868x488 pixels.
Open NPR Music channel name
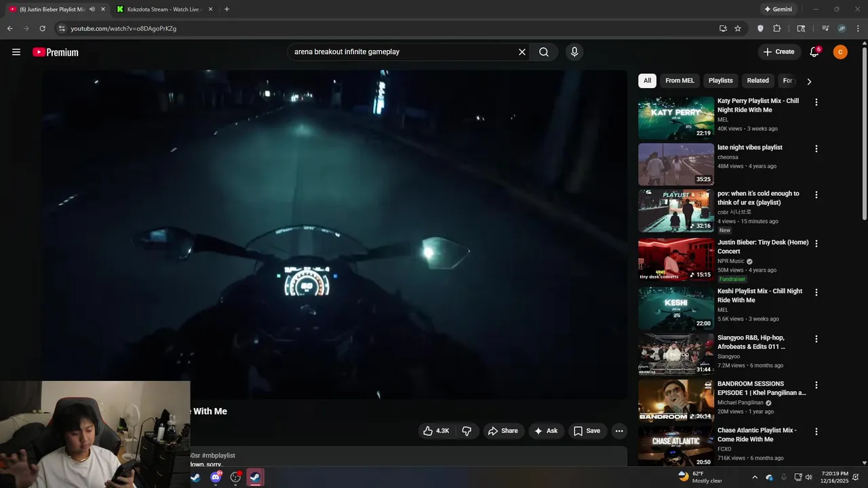pyautogui.click(x=731, y=261)
